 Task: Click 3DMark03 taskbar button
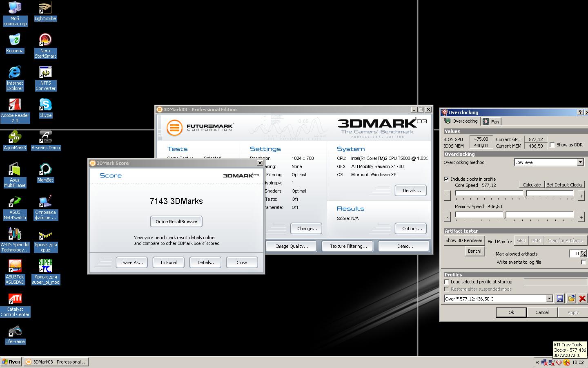[56, 362]
